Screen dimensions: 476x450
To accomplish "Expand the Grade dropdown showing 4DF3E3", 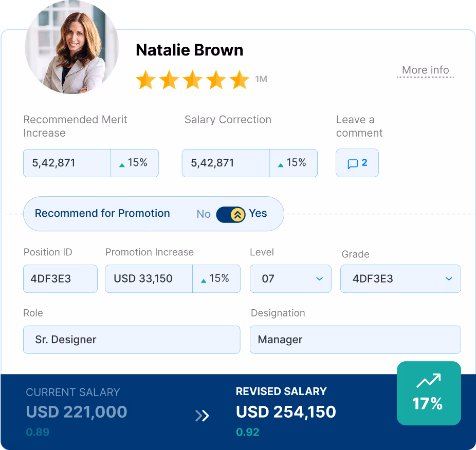I will pyautogui.click(x=400, y=278).
